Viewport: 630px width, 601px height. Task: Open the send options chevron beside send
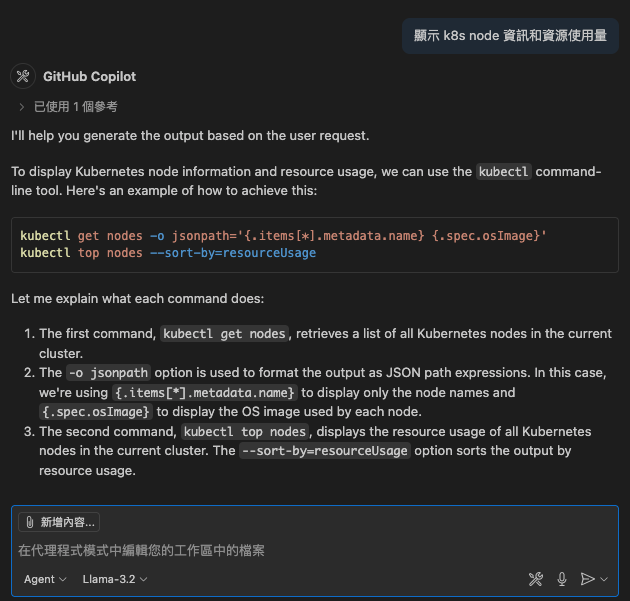coord(604,579)
